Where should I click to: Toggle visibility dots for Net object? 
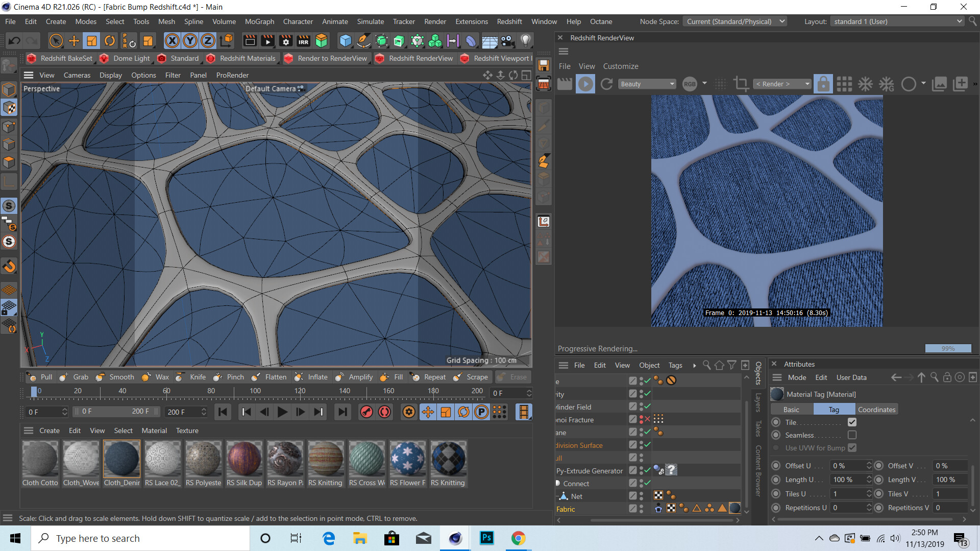tap(641, 496)
